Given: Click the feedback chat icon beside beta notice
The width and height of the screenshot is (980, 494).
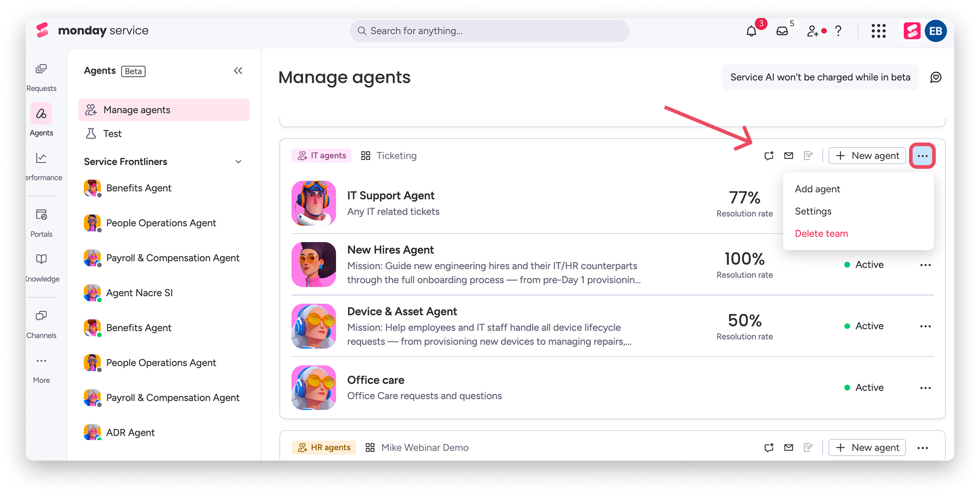Looking at the screenshot, I should click(x=936, y=77).
